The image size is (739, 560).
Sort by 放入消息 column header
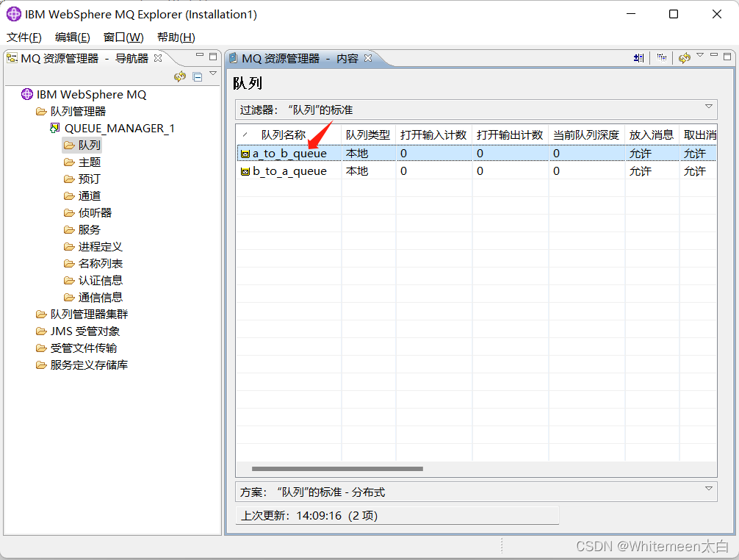[x=652, y=134]
